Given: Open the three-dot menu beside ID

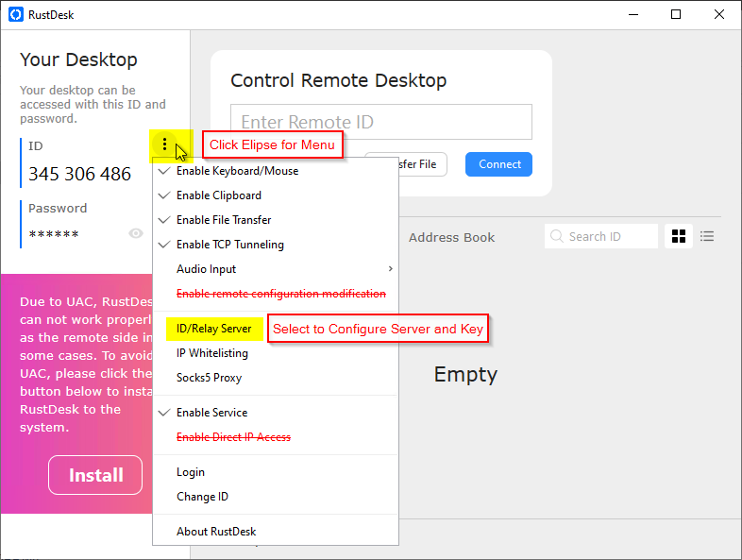Looking at the screenshot, I should (164, 144).
